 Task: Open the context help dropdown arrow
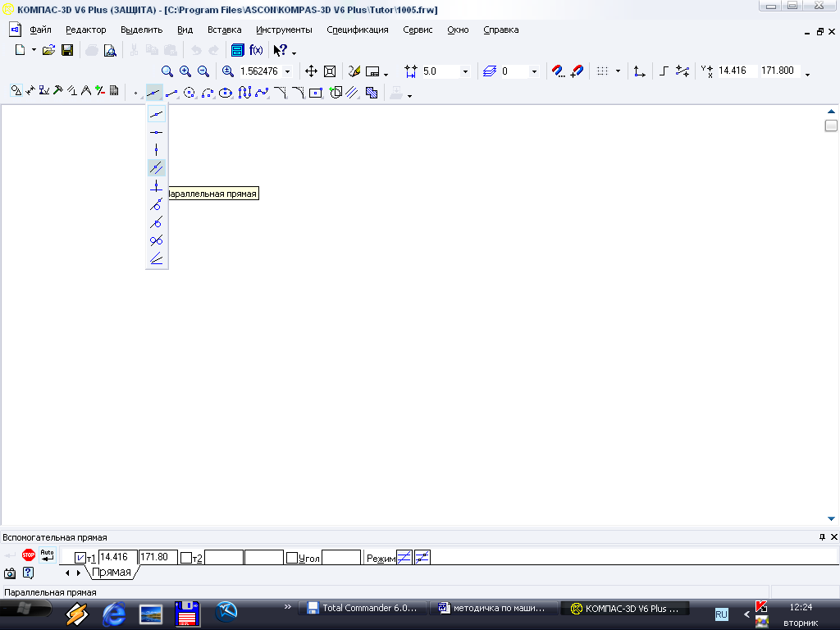pos(294,52)
